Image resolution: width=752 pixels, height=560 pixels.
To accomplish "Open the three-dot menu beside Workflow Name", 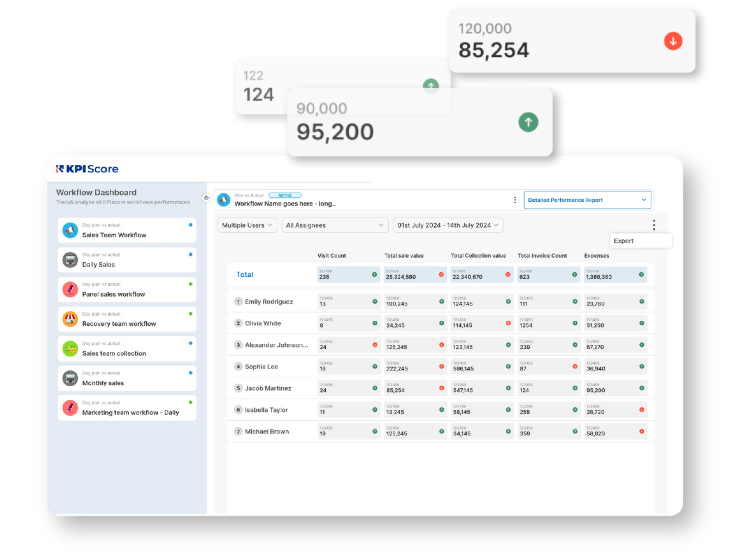I will [515, 200].
